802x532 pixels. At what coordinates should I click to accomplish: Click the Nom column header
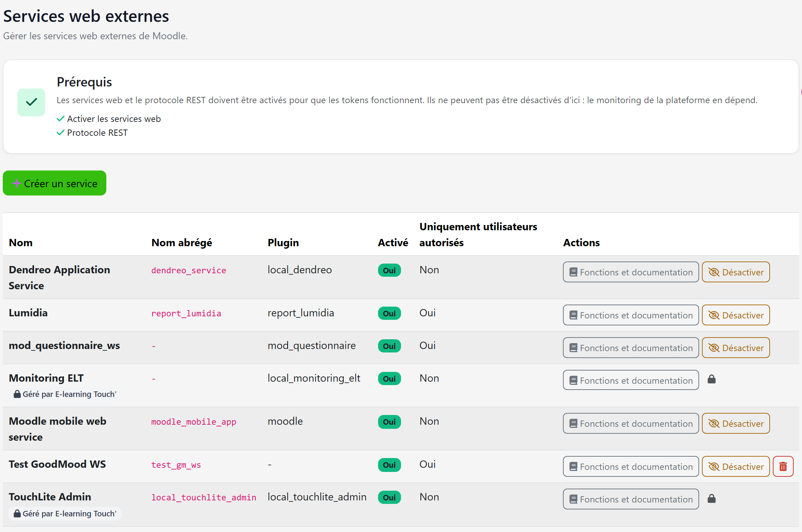[21, 242]
